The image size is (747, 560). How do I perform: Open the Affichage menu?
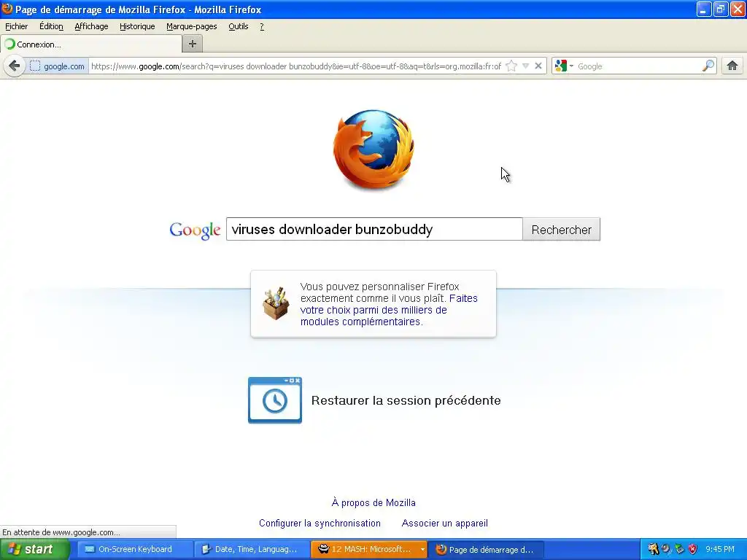(x=91, y=26)
